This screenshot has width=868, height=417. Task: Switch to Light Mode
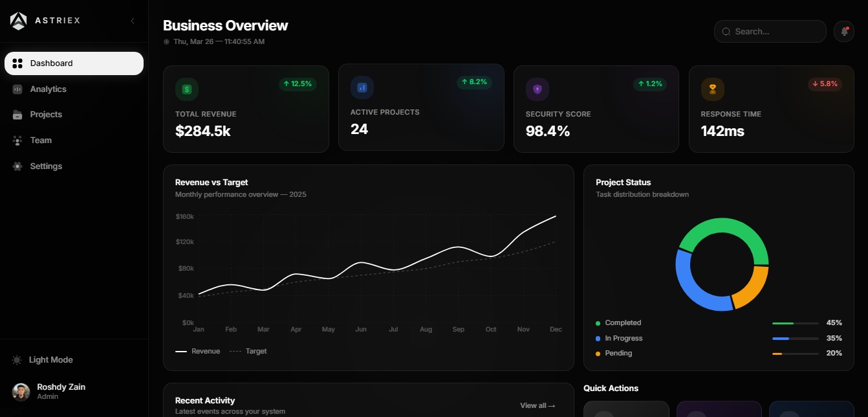(x=50, y=359)
